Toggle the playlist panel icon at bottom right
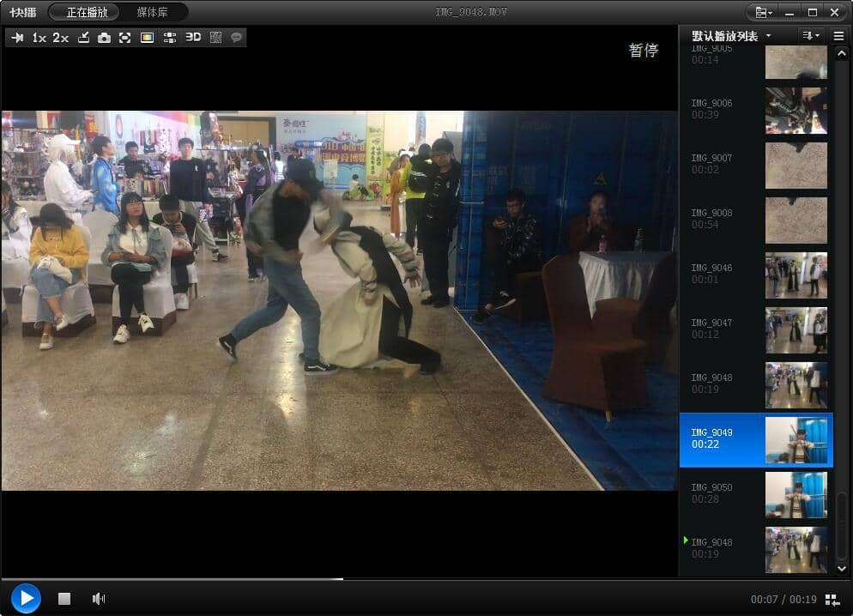Viewport: 853px width, 616px height. 832,600
